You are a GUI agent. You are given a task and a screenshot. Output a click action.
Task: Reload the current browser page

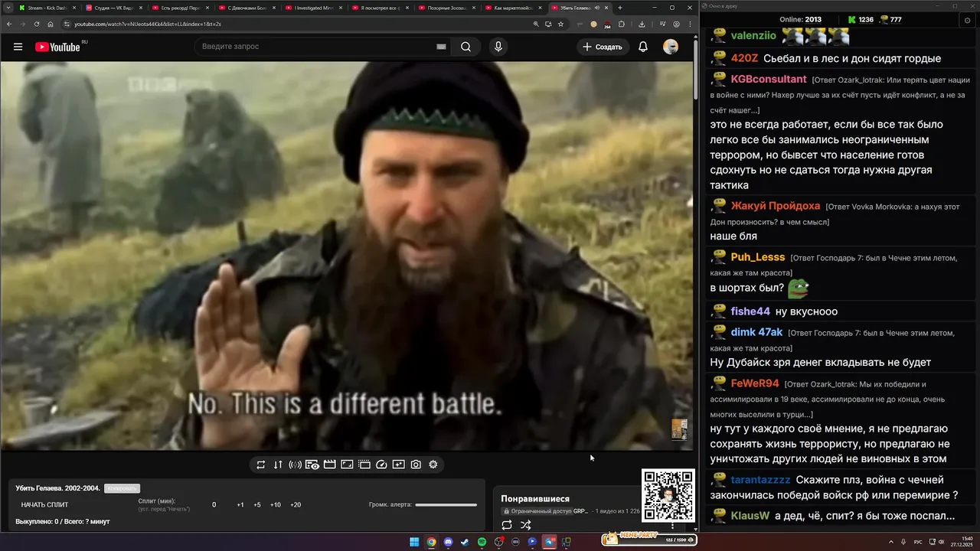coord(37,24)
